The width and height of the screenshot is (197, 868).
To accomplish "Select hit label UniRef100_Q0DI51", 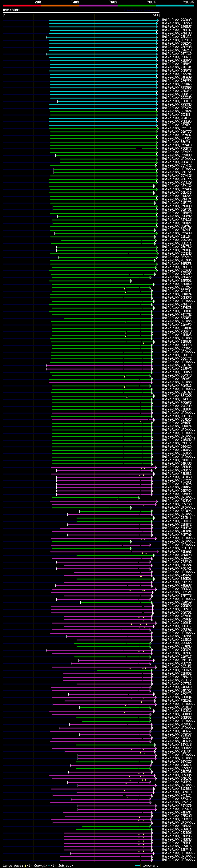I will point(177,172).
